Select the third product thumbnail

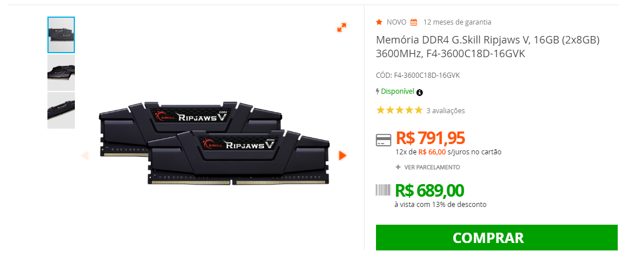tap(61, 110)
